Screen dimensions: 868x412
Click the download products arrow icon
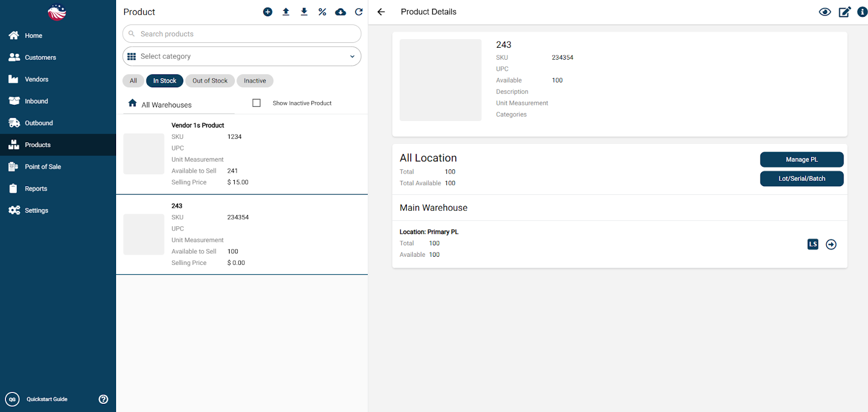[x=304, y=12]
